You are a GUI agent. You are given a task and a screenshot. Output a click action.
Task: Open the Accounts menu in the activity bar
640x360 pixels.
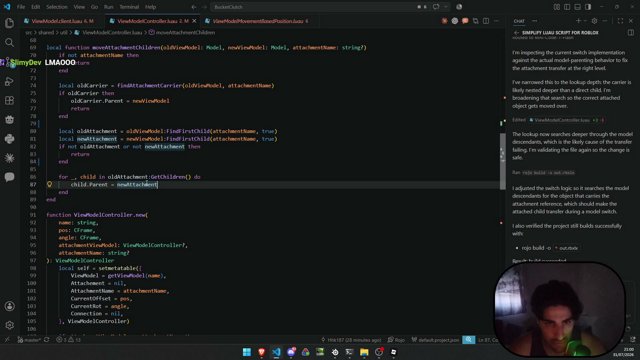(x=9, y=306)
